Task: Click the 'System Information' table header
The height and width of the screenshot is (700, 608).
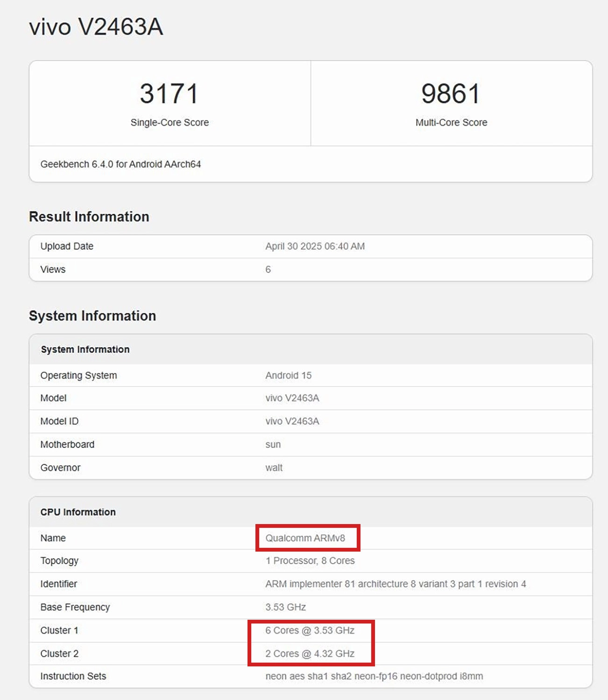Action: coord(85,350)
